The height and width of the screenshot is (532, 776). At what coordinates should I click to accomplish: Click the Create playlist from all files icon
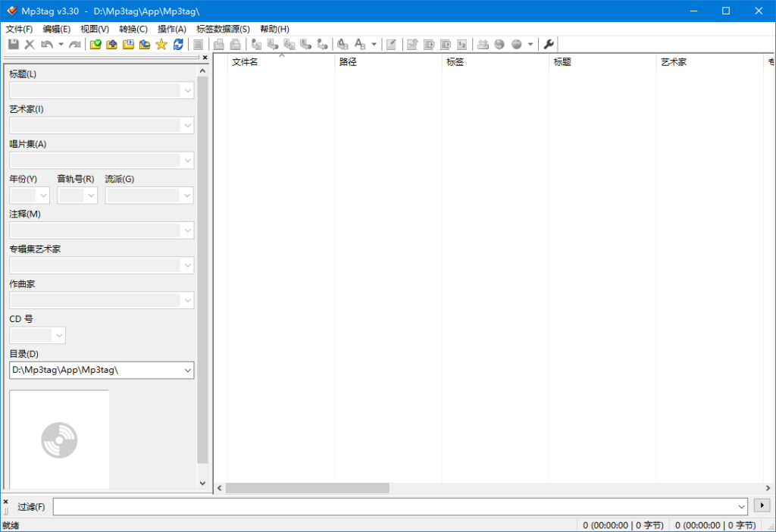(x=429, y=44)
